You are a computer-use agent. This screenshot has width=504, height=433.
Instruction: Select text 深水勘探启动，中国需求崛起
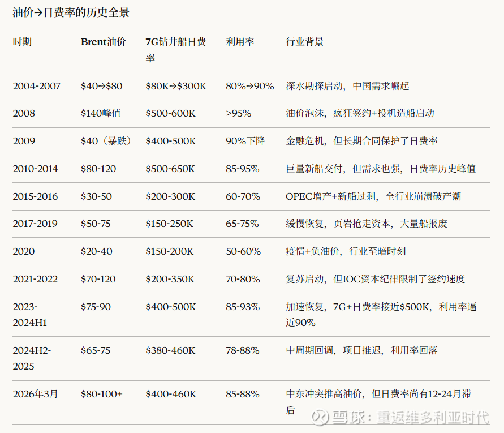point(347,86)
